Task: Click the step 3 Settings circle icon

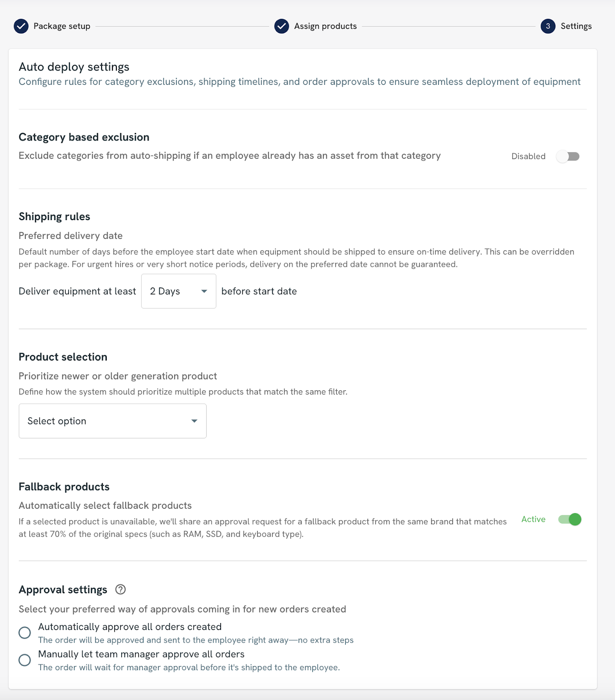Action: 548,26
